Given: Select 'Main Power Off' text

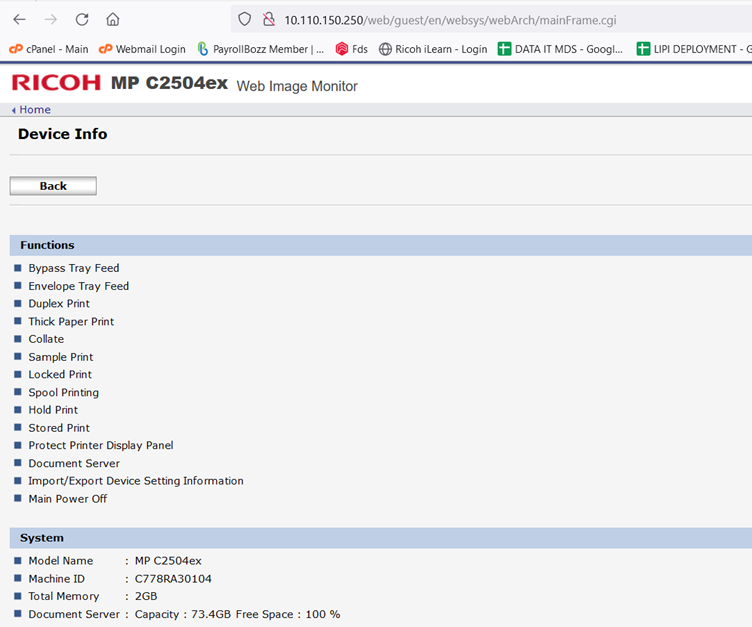Looking at the screenshot, I should tap(68, 499).
